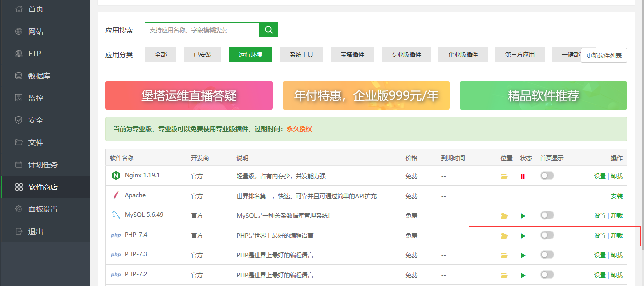Click the 更新软件列表 button
This screenshot has width=644, height=286.
[x=604, y=55]
